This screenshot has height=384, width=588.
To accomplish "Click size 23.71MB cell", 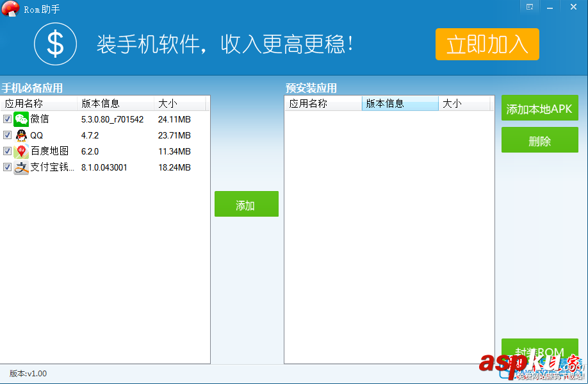I will (174, 135).
